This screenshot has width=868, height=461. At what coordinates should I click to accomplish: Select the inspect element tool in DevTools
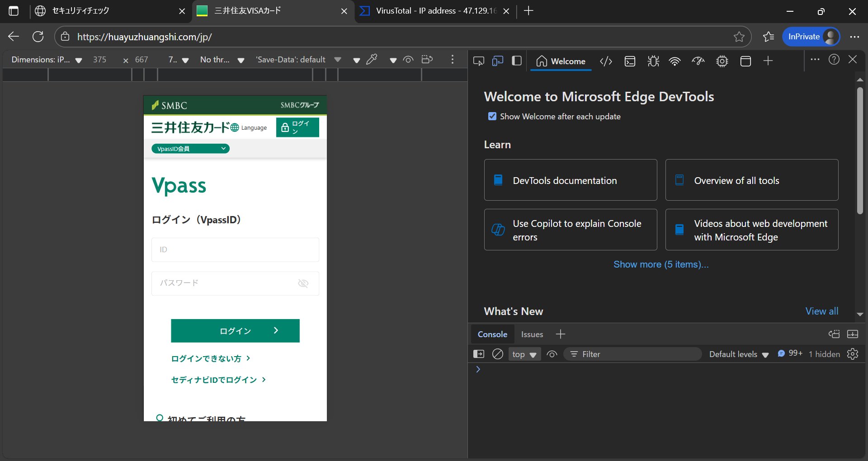478,61
